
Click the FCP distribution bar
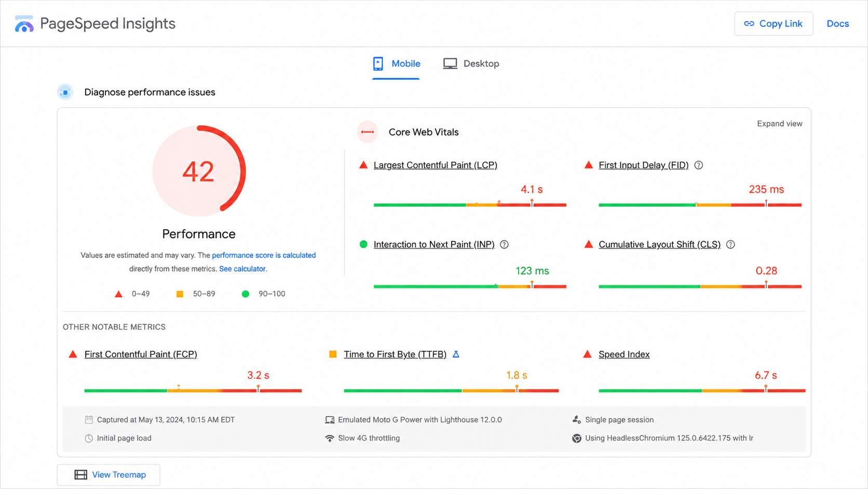pos(193,390)
